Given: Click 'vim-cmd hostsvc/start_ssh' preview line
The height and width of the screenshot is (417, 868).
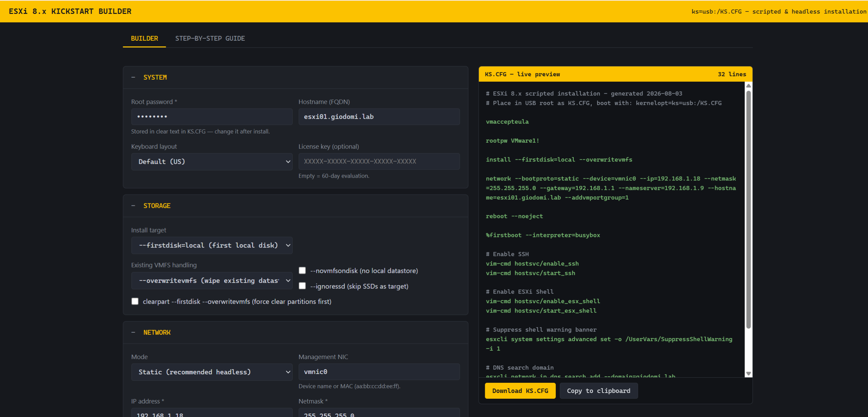Looking at the screenshot, I should [x=531, y=273].
